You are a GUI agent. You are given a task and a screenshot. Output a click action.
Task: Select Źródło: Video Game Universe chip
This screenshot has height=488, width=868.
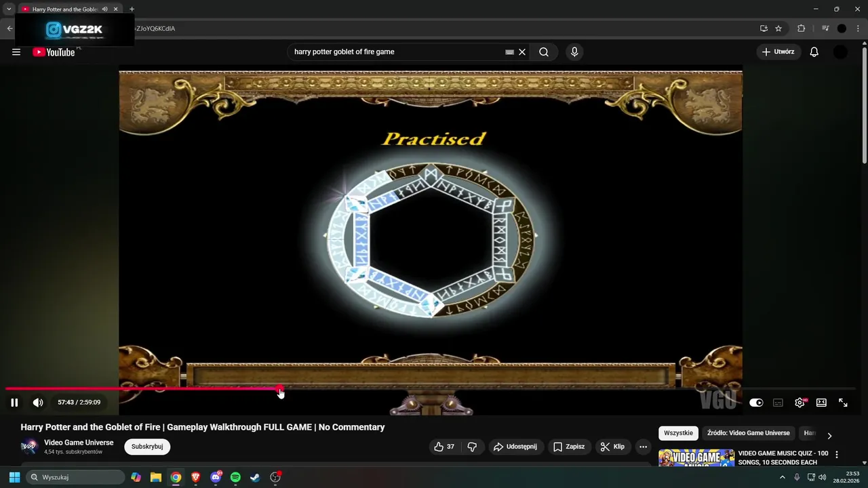click(x=749, y=433)
